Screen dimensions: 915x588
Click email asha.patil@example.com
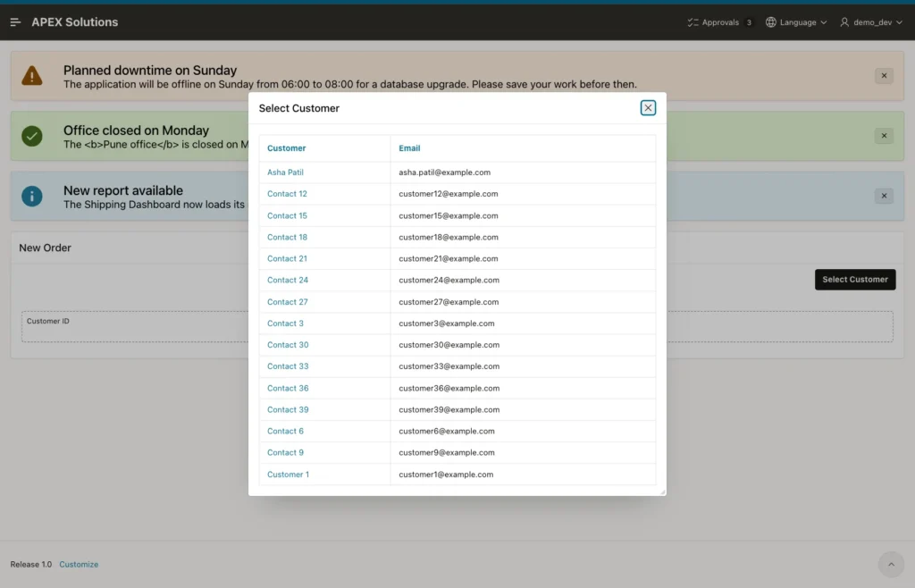[x=444, y=172]
